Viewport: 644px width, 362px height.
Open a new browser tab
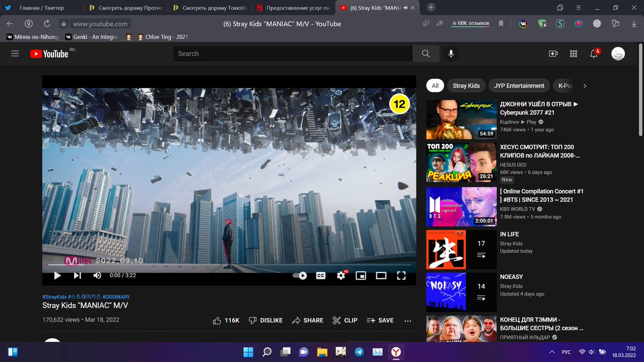tap(431, 8)
